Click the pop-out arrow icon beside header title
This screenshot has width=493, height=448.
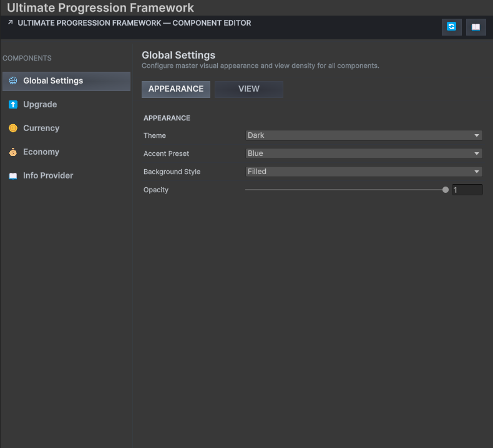click(x=11, y=22)
